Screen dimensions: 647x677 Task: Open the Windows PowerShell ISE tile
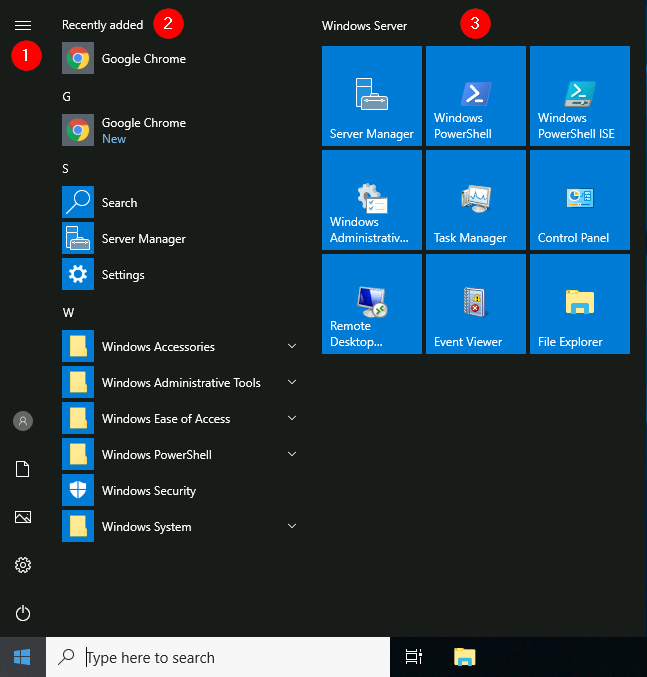coord(580,96)
